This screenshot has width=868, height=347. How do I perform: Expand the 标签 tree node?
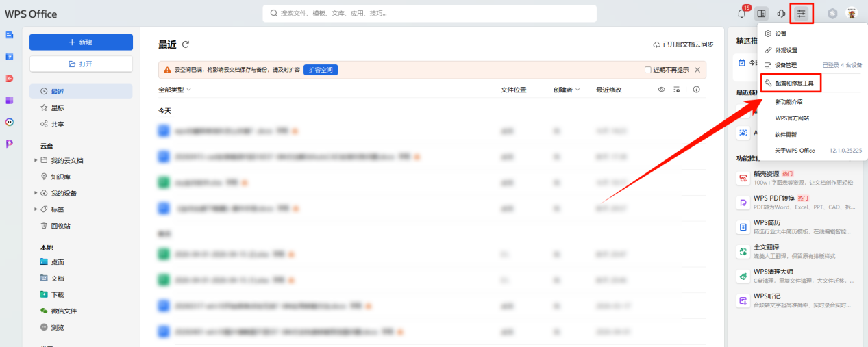[36, 209]
